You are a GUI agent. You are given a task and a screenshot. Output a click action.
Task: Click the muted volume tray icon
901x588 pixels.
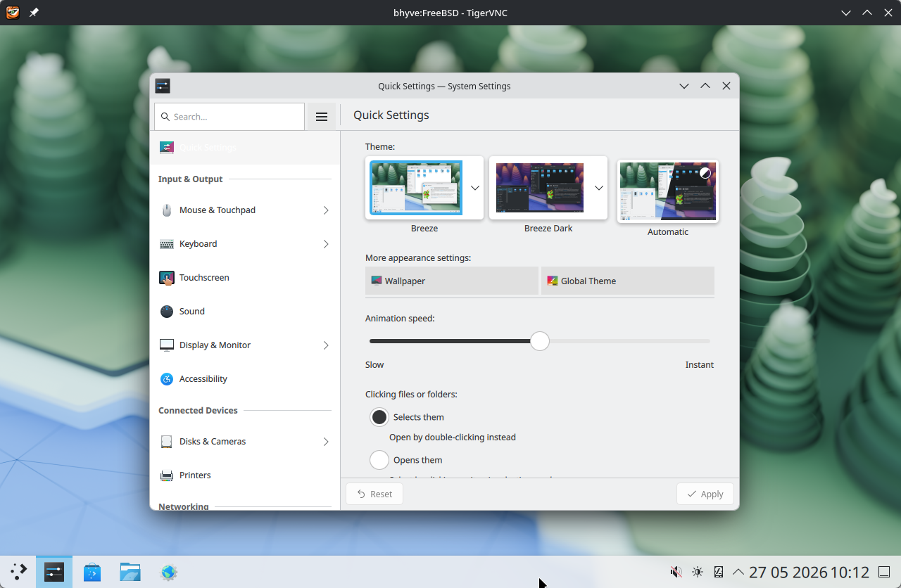(x=676, y=572)
